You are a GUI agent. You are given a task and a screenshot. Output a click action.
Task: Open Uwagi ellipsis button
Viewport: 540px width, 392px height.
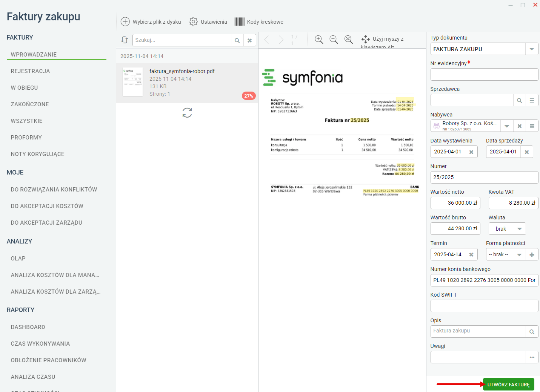[532, 357]
